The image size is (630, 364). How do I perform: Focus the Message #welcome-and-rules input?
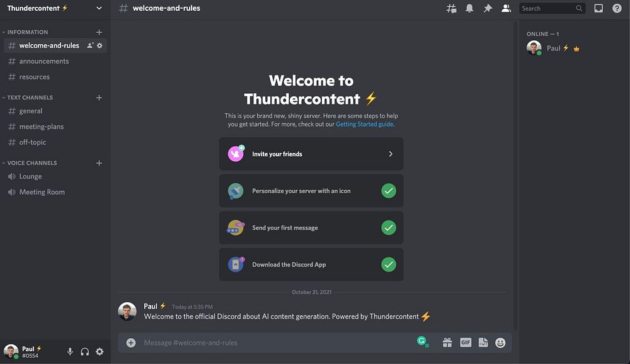click(x=277, y=343)
